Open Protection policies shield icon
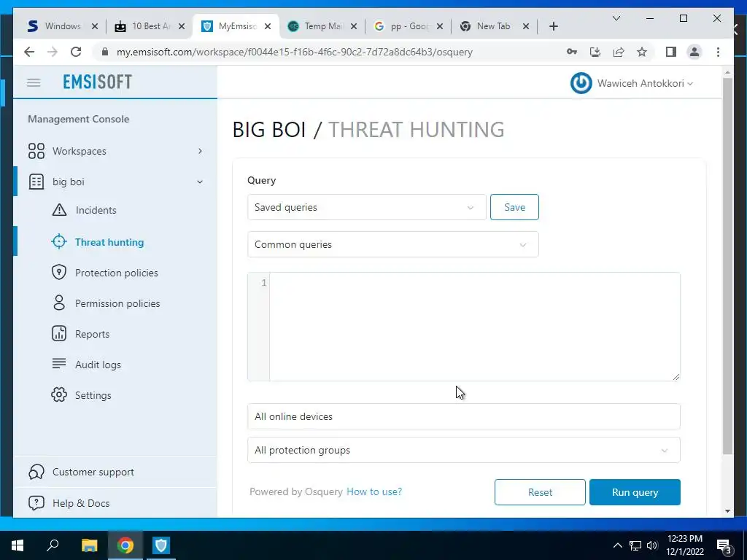Screen dimensions: 747x560 pos(59,273)
